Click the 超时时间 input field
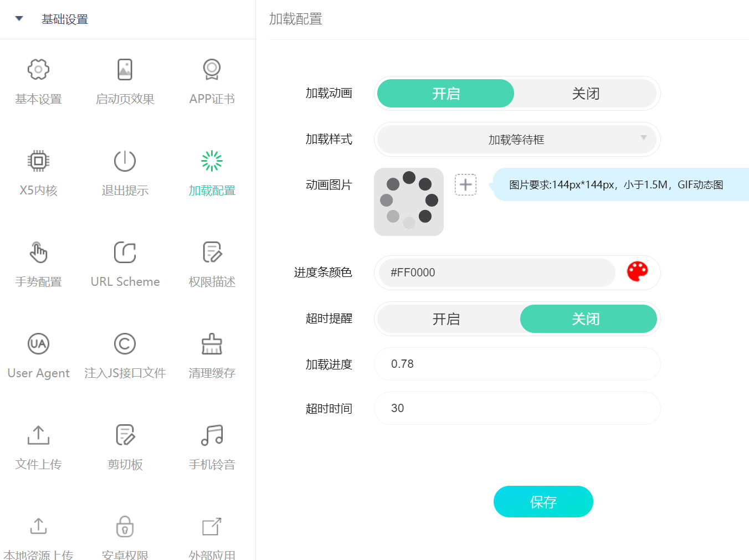749x560 pixels. [517, 408]
